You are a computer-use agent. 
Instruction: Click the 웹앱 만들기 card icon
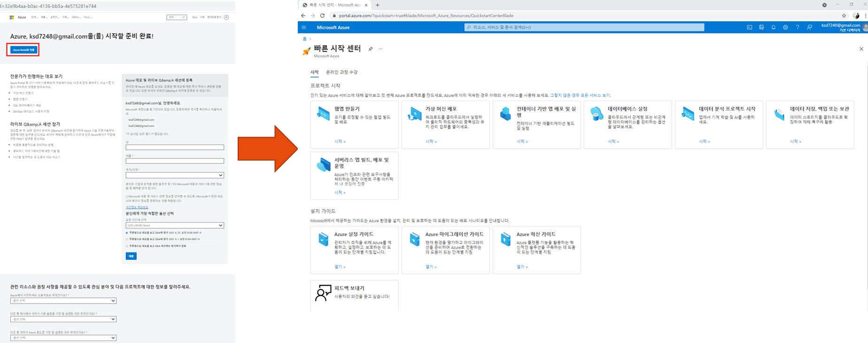click(323, 114)
